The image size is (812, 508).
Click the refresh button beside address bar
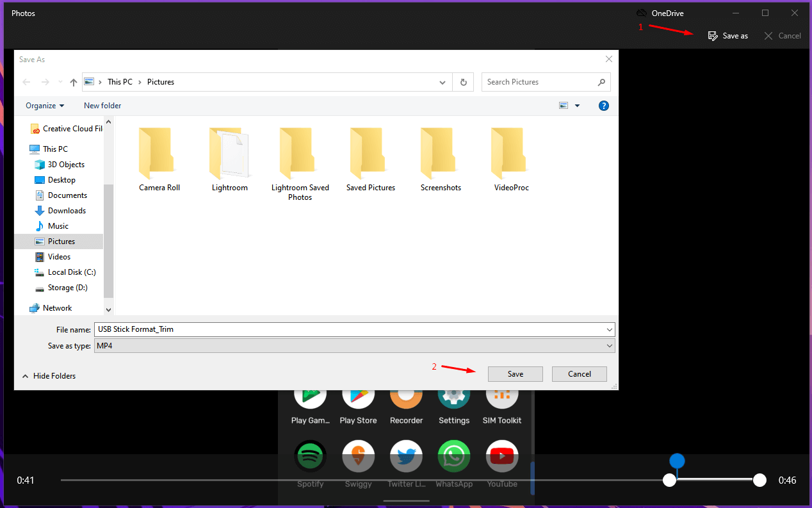click(x=463, y=82)
